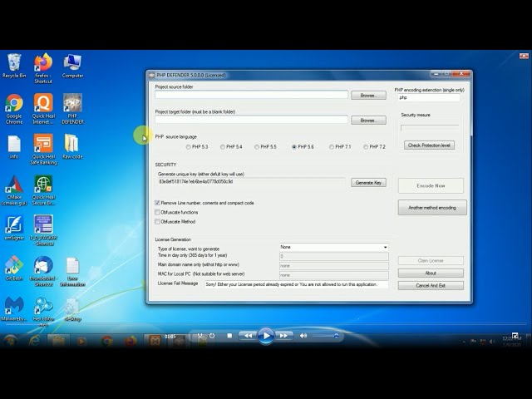Screen dimensions: 532x399
Task: Open the Type of license dropdown
Action: (334, 248)
